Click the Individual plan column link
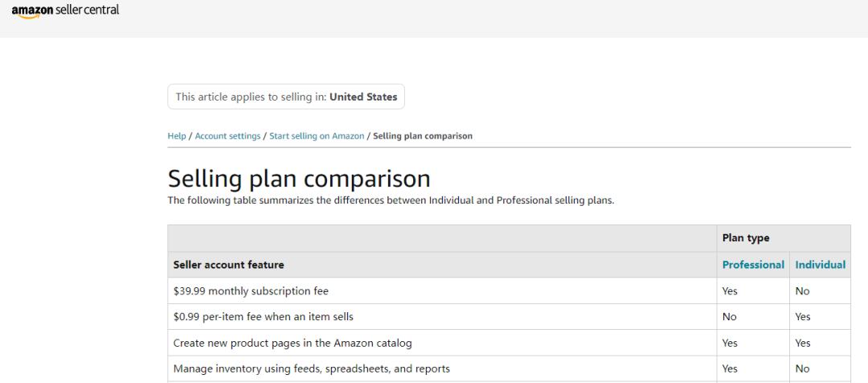This screenshot has height=383, width=868. (x=820, y=265)
